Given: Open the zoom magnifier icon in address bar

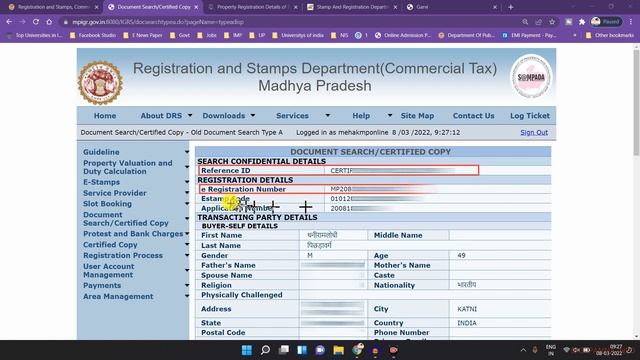Looking at the screenshot, I should [x=525, y=22].
